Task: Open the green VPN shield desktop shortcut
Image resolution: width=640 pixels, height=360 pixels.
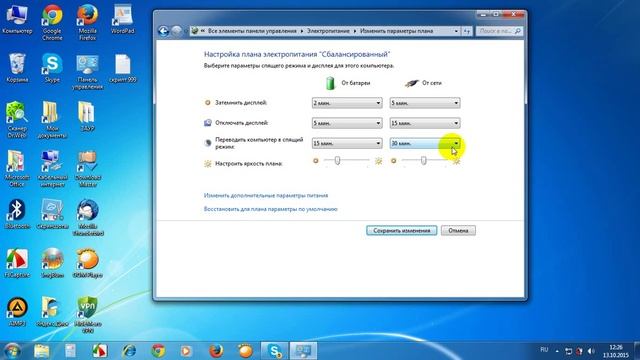Action: pos(87,315)
